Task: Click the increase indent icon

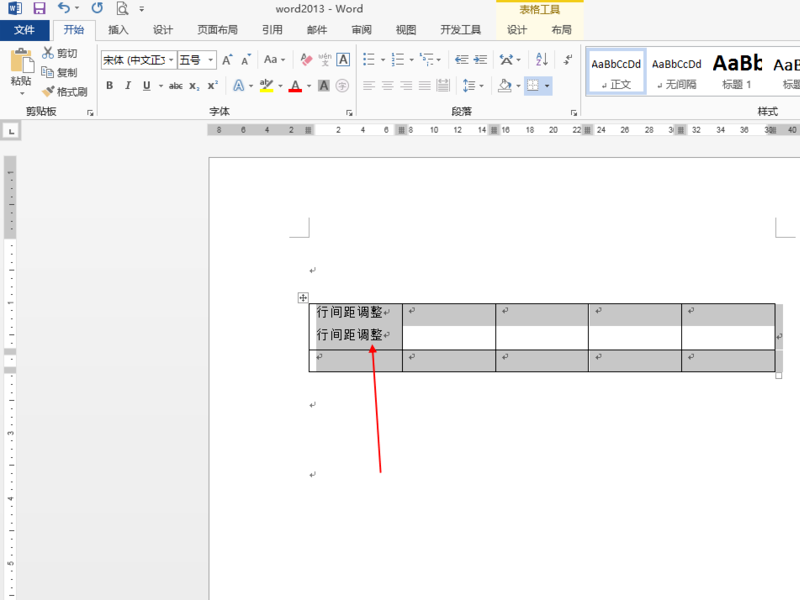Action: tap(480, 60)
